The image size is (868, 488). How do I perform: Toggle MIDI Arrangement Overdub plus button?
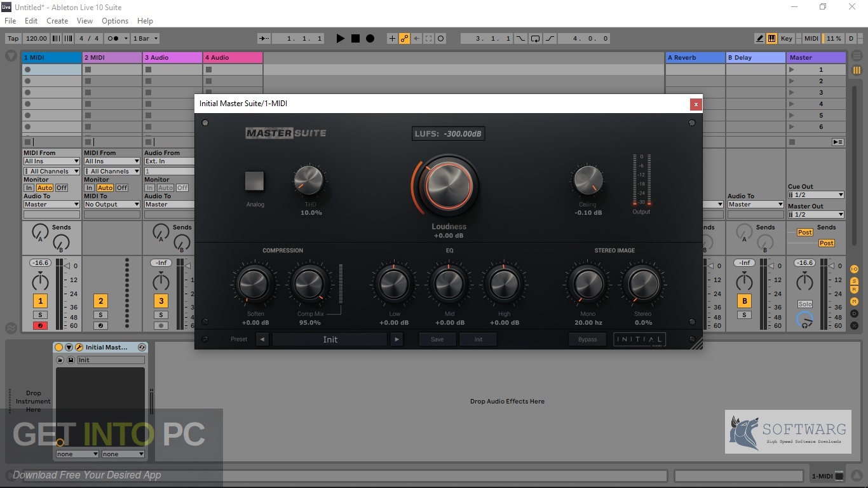pos(392,38)
